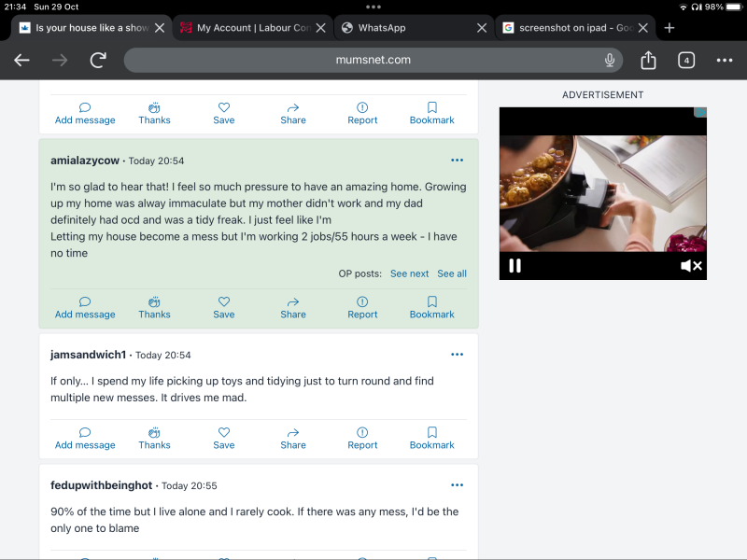747x560 pixels.
Task: Open a new tab with plus icon
Action: (669, 28)
